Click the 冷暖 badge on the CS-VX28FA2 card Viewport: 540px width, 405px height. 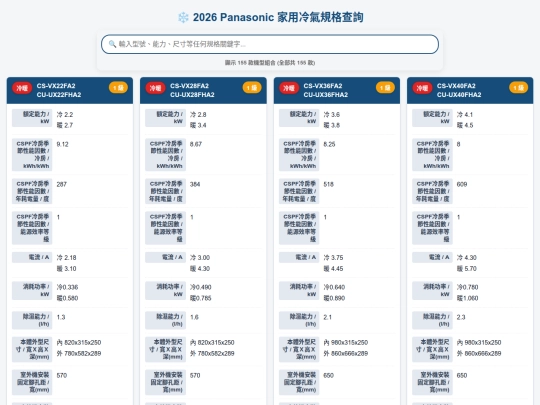[155, 88]
